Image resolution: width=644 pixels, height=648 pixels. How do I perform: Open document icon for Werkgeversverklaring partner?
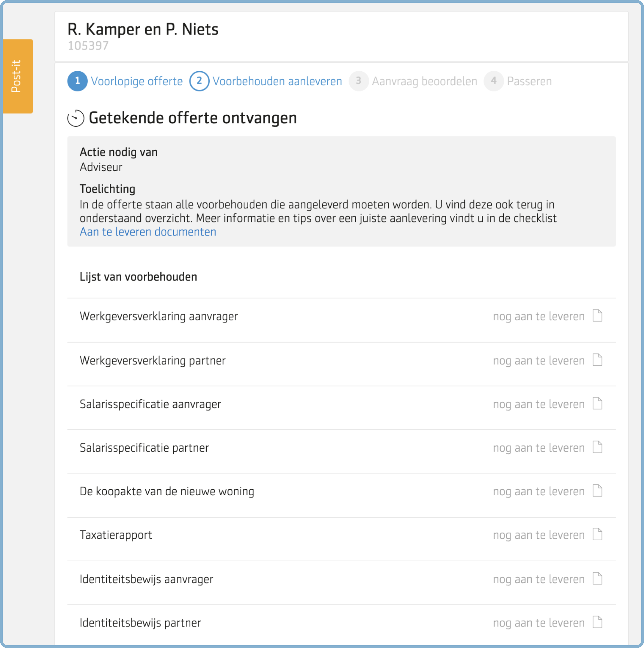tap(597, 360)
